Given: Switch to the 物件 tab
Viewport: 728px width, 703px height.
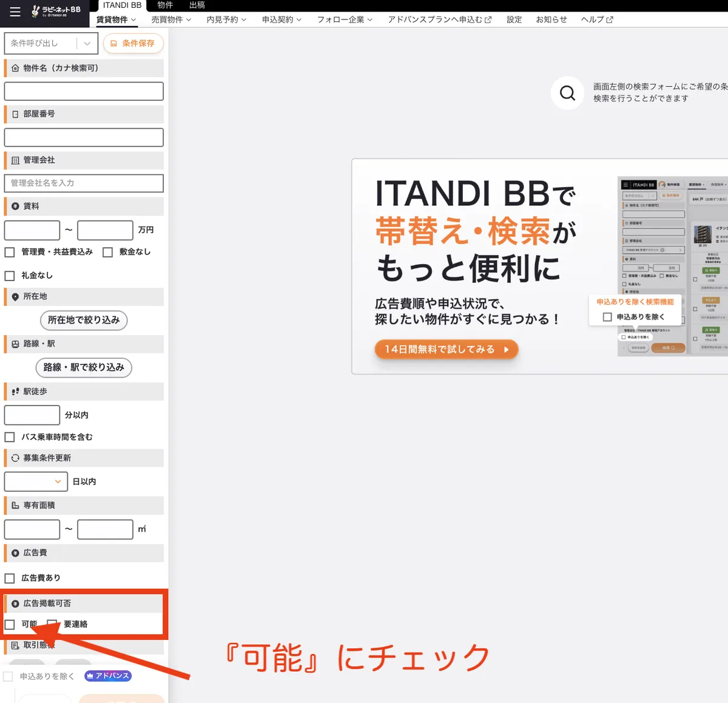Looking at the screenshot, I should pyautogui.click(x=165, y=5).
